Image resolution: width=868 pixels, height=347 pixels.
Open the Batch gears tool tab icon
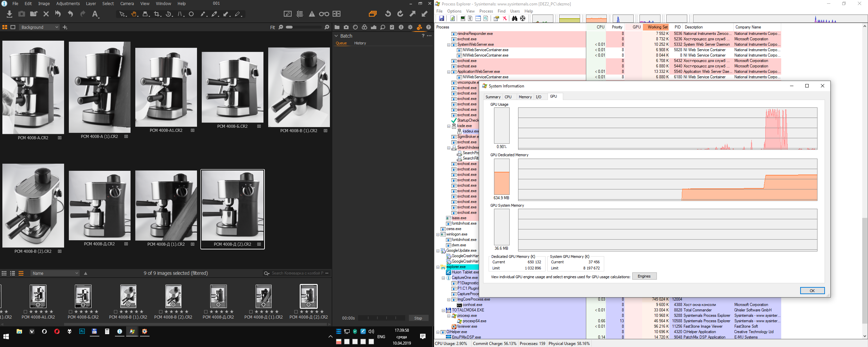[x=419, y=27]
